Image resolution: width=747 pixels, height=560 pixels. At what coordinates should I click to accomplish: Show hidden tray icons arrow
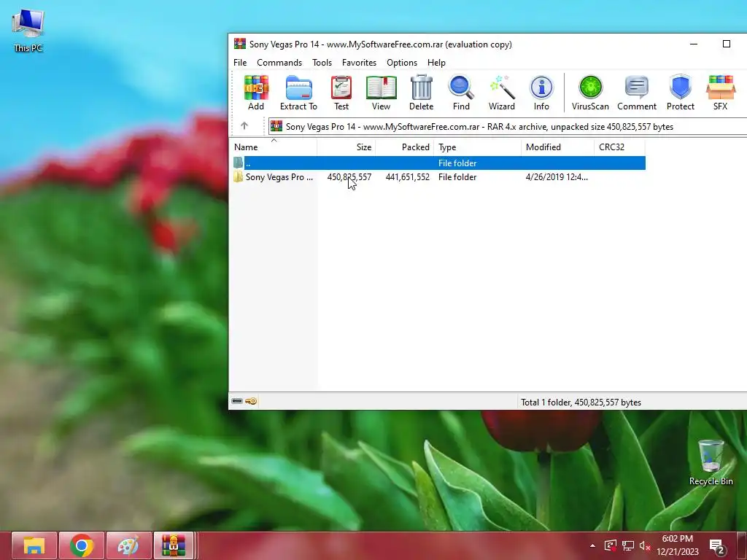(592, 545)
